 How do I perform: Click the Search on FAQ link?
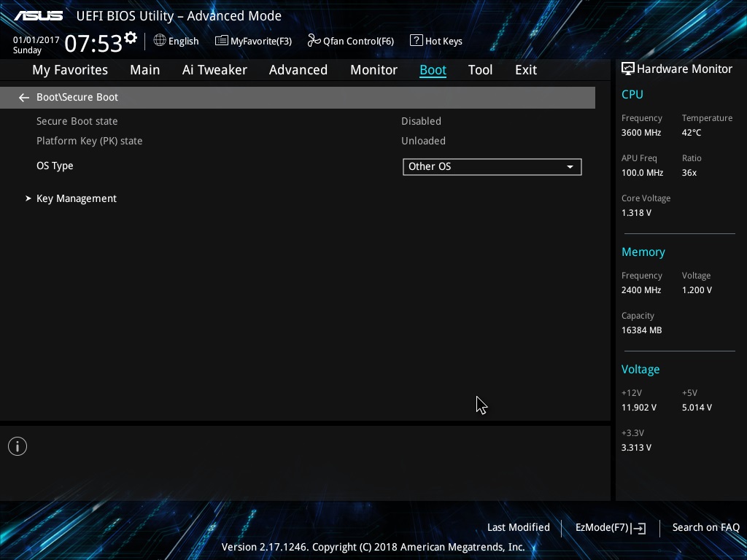(705, 527)
